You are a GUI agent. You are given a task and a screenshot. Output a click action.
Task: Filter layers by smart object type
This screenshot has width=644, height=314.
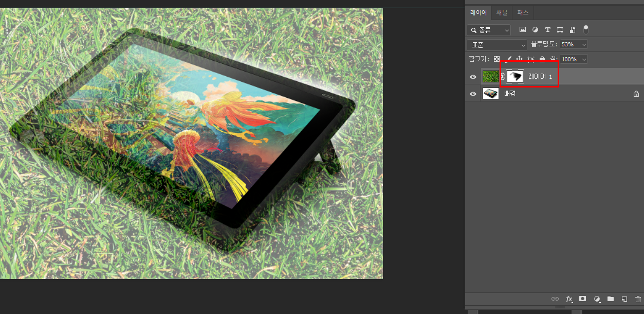(572, 30)
